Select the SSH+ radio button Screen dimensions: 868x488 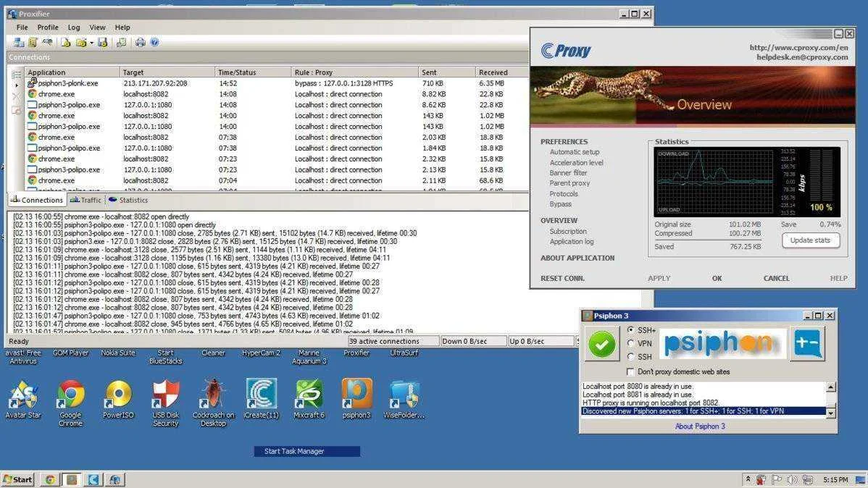click(630, 329)
